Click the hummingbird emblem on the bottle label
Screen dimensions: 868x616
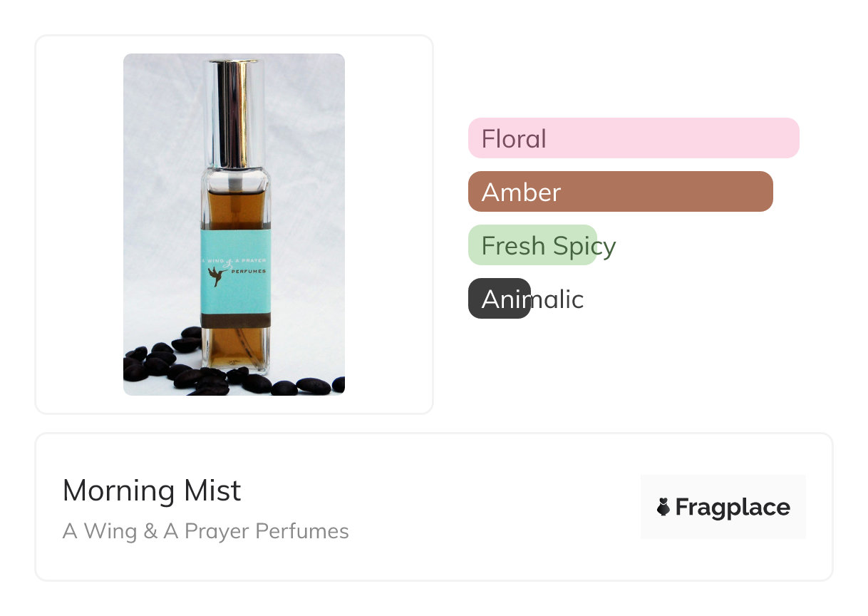216,275
